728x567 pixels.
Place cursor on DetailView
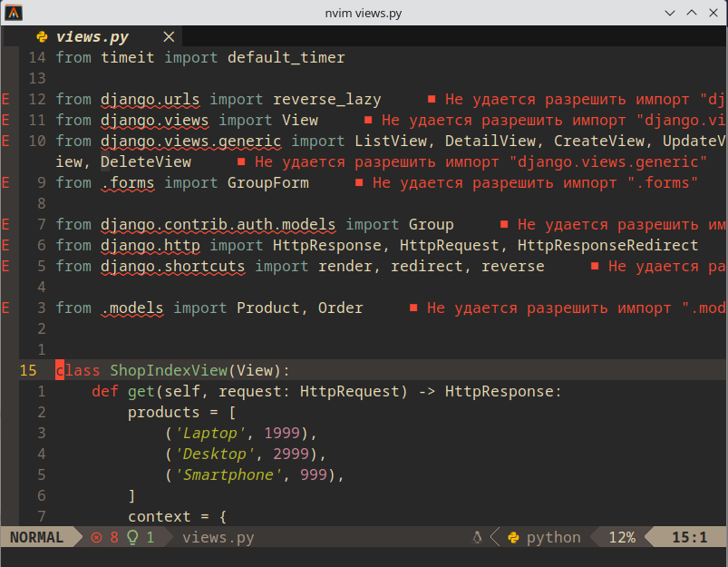pyautogui.click(x=490, y=141)
